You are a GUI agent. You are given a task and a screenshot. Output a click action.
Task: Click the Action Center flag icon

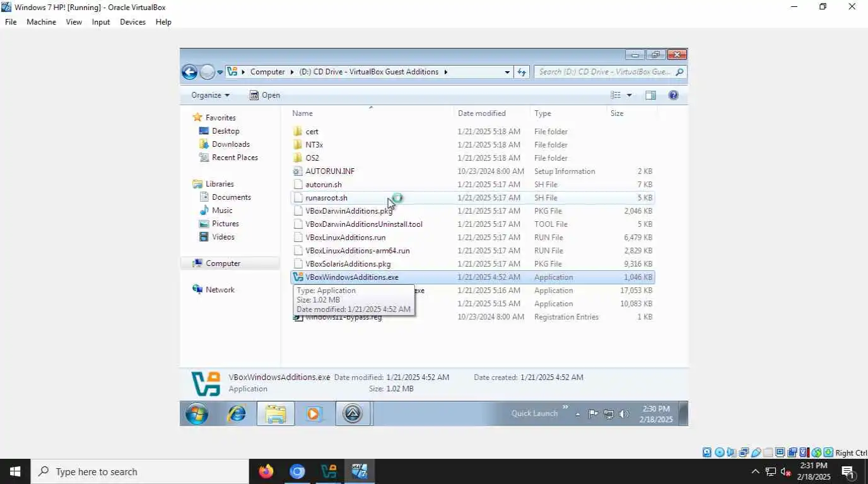point(593,414)
